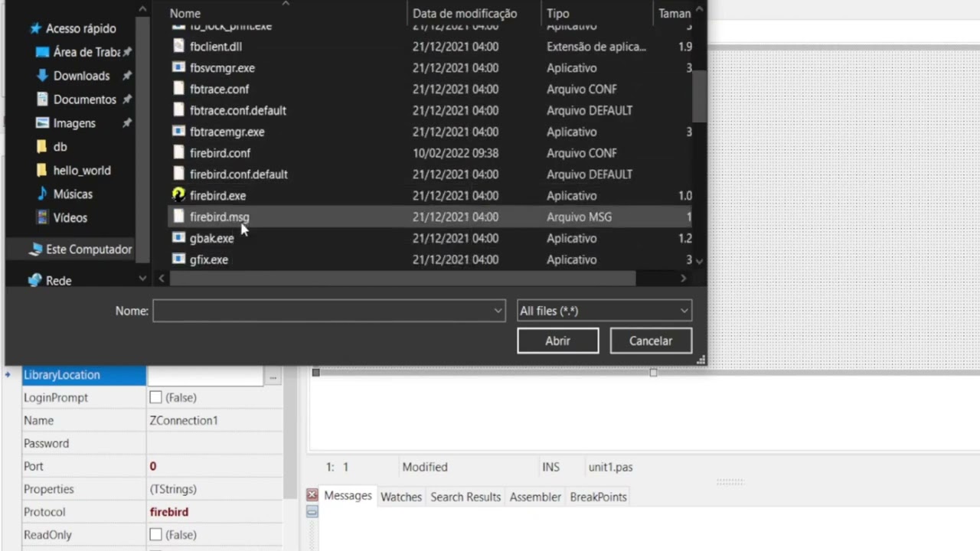Open the Downloads folder shortcut
This screenshot has width=980, height=551.
(x=81, y=76)
